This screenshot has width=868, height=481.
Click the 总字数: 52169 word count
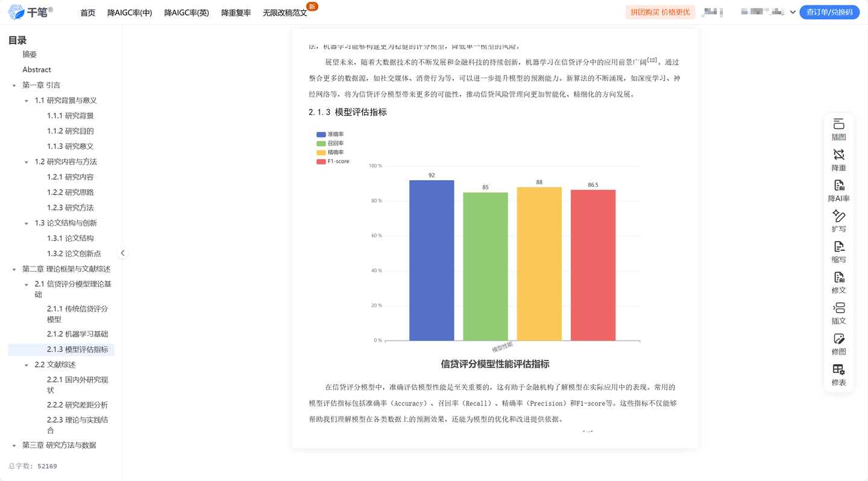click(33, 466)
